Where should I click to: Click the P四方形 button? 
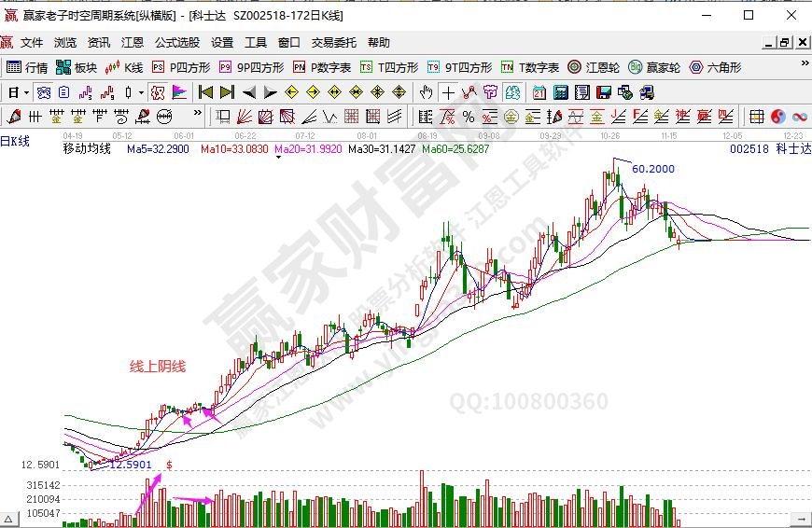pos(181,67)
